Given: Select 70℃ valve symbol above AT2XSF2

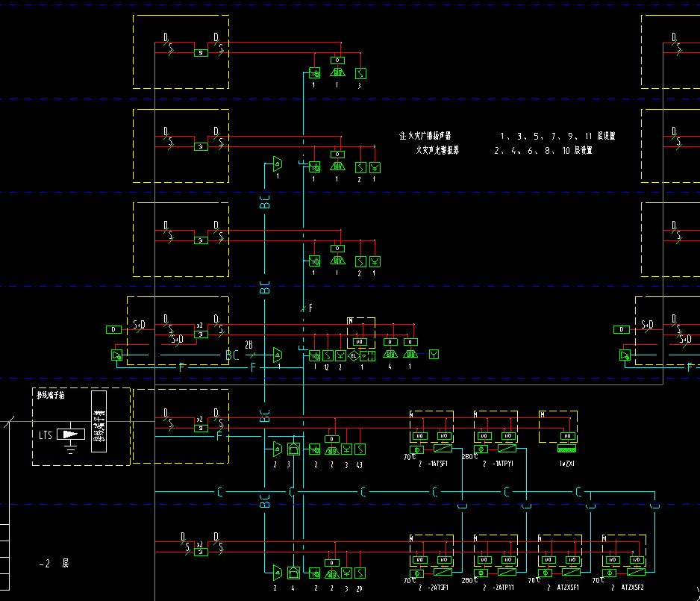Looking at the screenshot, I should pyautogui.click(x=610, y=573).
